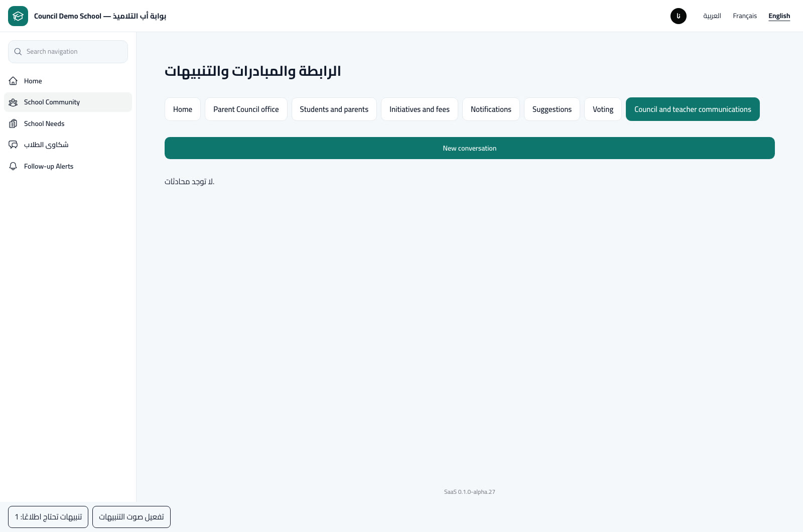Click the SaaS 0.1.0-alpha.27 version text
Image resolution: width=803 pixels, height=532 pixels.
[x=470, y=492]
